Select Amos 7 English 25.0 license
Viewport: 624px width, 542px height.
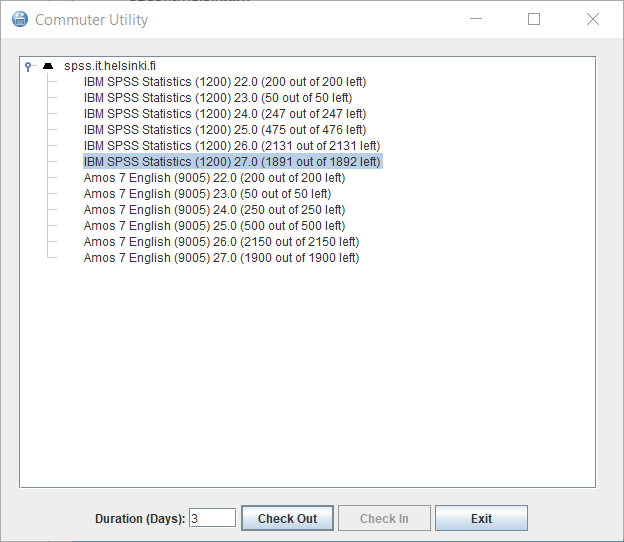click(x=214, y=225)
